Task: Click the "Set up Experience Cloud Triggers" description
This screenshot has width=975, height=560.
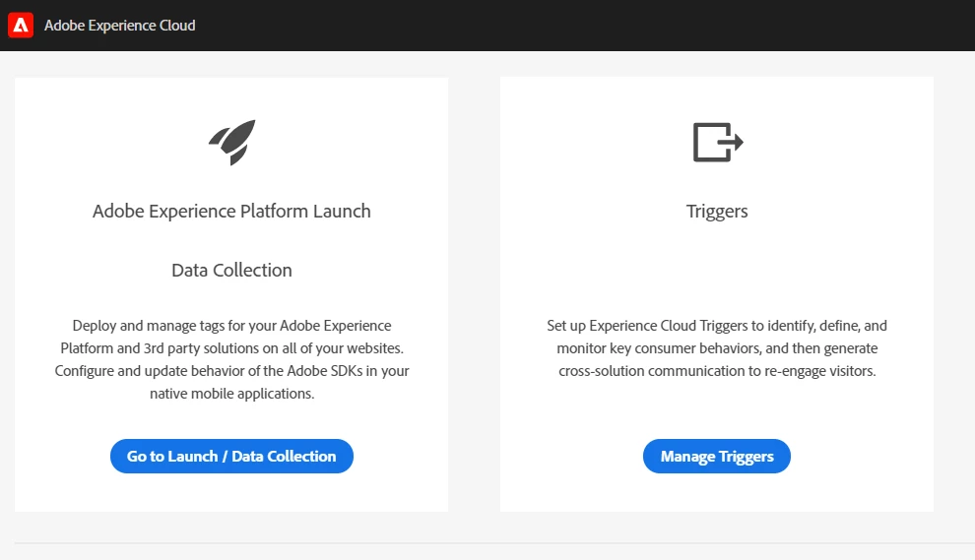Action: pos(717,348)
